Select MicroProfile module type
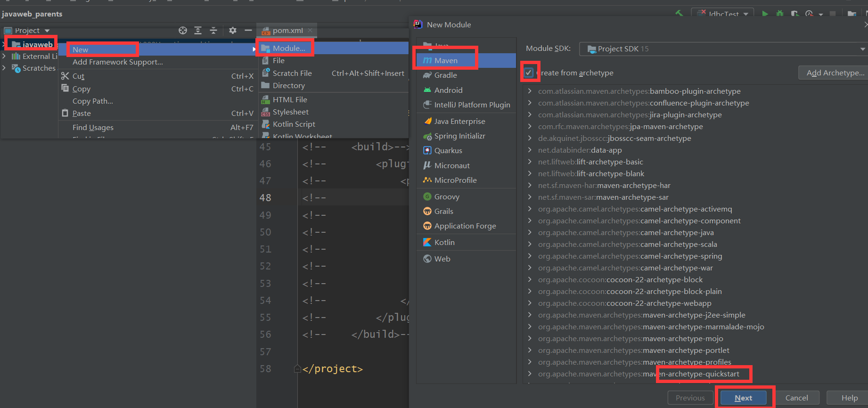Screen dimensions: 868x408 tap(466, 180)
